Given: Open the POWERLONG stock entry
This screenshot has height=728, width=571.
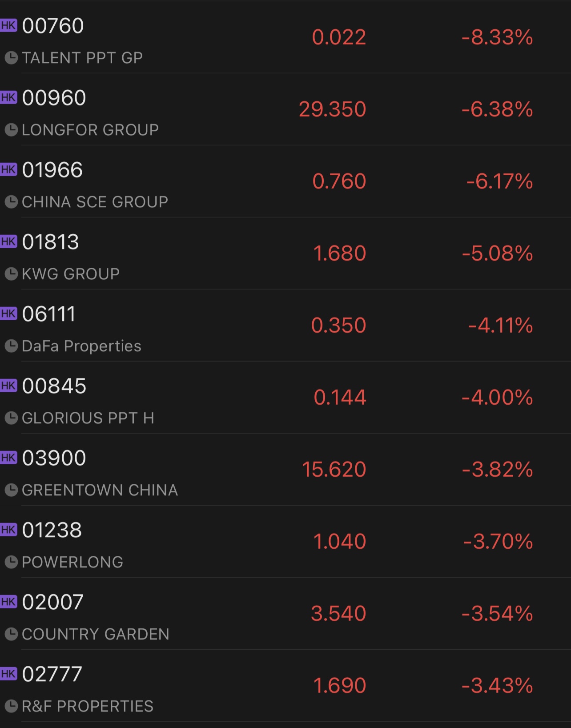Looking at the screenshot, I should click(x=285, y=542).
